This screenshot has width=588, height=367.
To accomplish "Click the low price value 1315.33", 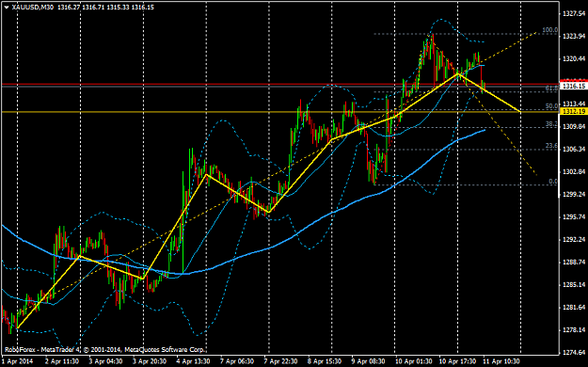I will 118,8.
